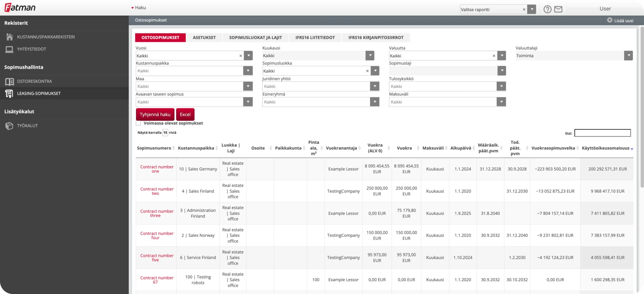This screenshot has height=294, width=644.
Task: Open the Valuuttalaji dropdown
Action: [628, 56]
